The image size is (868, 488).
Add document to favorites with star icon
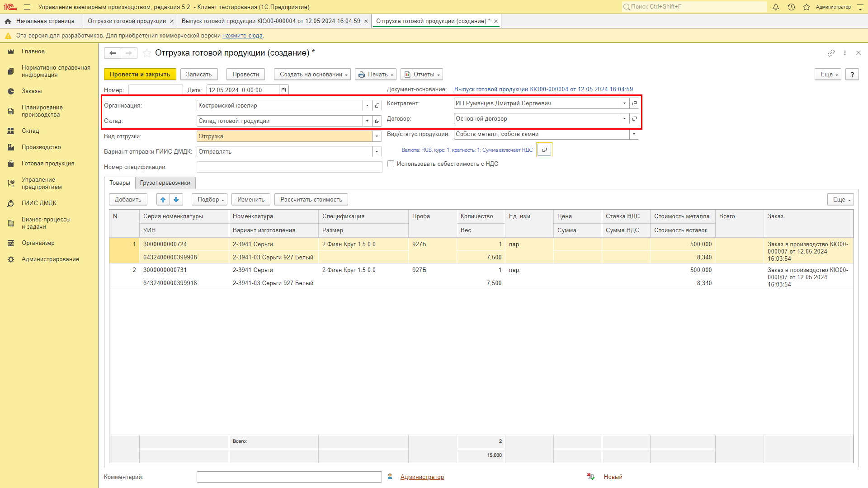pos(147,53)
